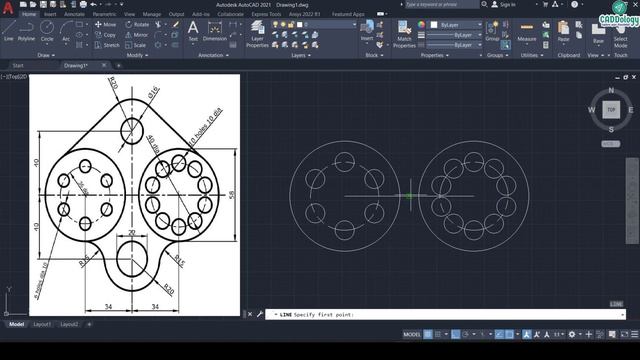Activate the Mirror command
The width and height of the screenshot is (640, 360).
[137, 35]
